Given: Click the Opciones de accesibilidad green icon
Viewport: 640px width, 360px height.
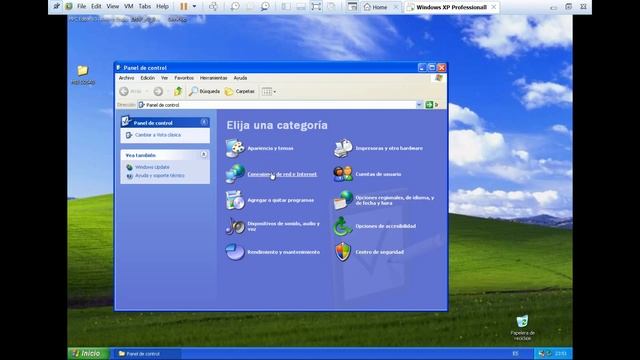Looking at the screenshot, I should (x=343, y=226).
